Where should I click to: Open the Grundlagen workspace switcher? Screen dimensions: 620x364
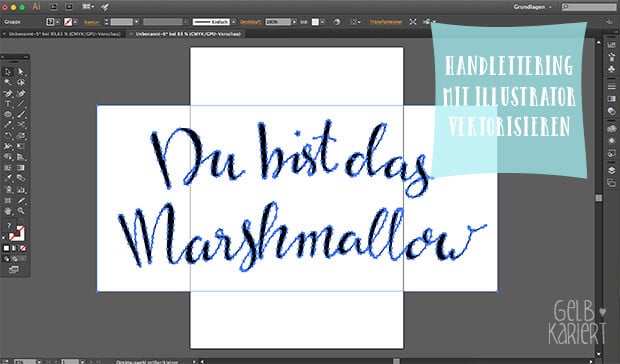[x=531, y=7]
